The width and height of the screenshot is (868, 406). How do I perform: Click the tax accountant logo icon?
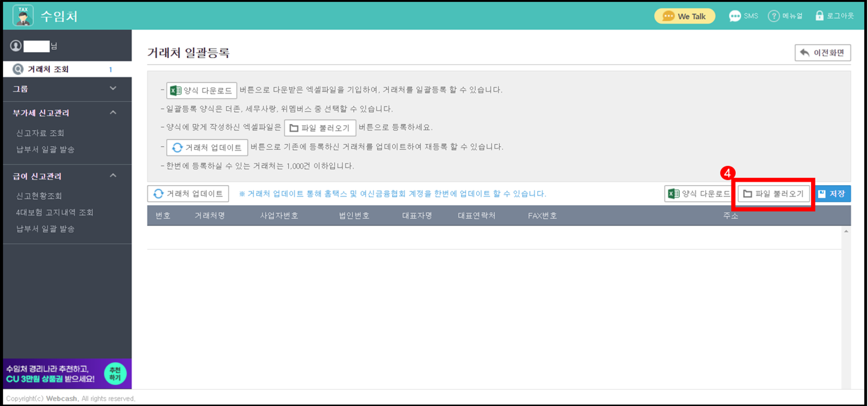(23, 16)
